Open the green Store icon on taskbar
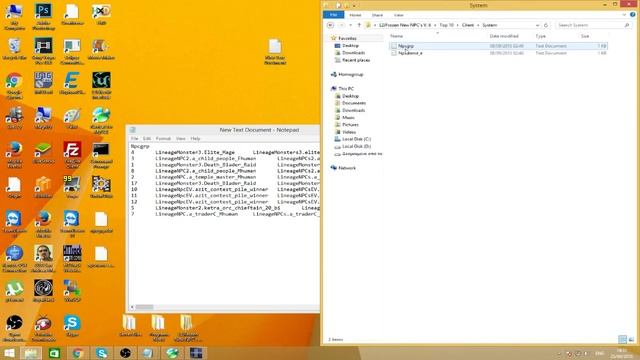640x360 pixels. click(x=54, y=353)
